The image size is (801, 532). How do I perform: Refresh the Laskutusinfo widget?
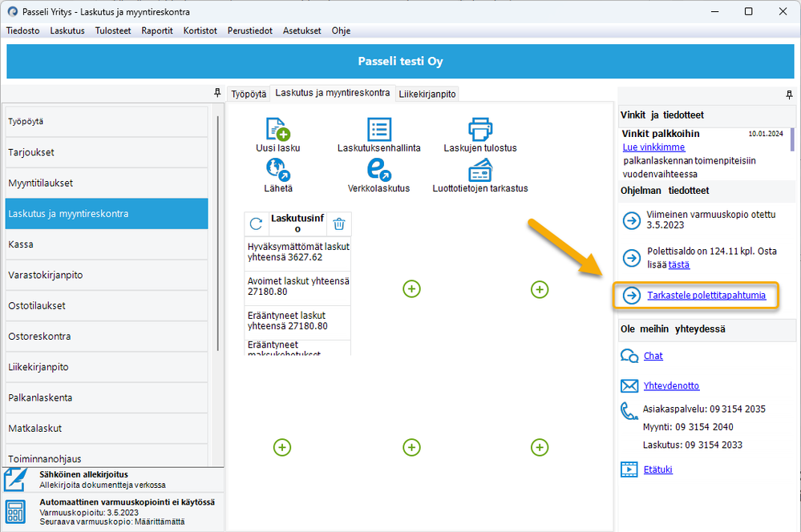click(256, 224)
